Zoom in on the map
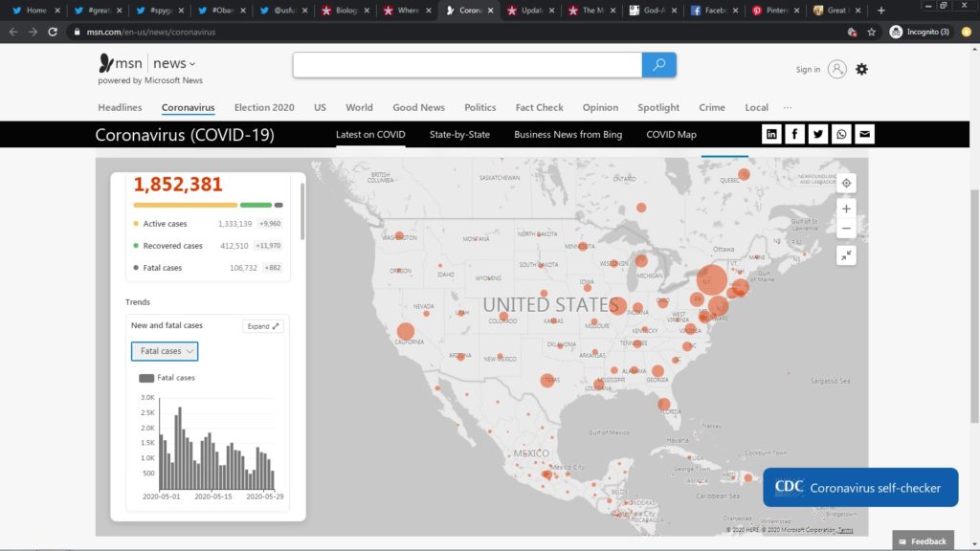 (x=846, y=208)
